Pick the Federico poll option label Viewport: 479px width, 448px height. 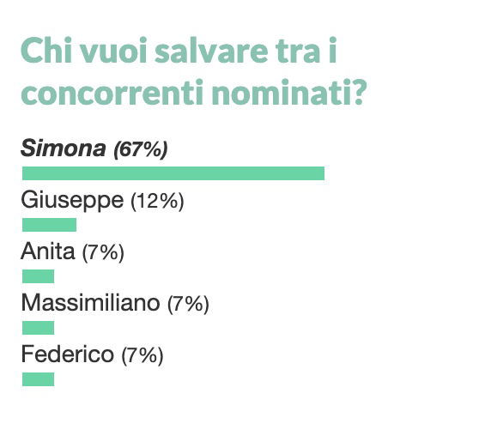click(92, 354)
